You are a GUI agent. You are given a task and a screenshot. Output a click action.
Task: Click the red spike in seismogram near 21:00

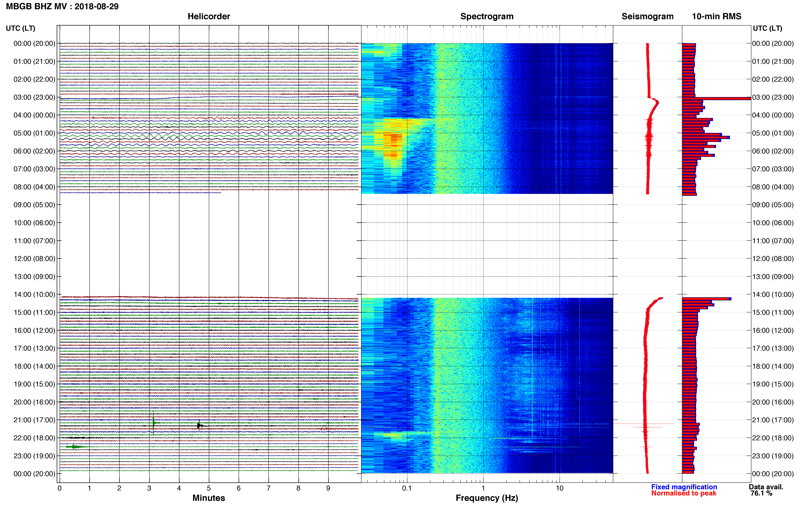click(x=644, y=424)
